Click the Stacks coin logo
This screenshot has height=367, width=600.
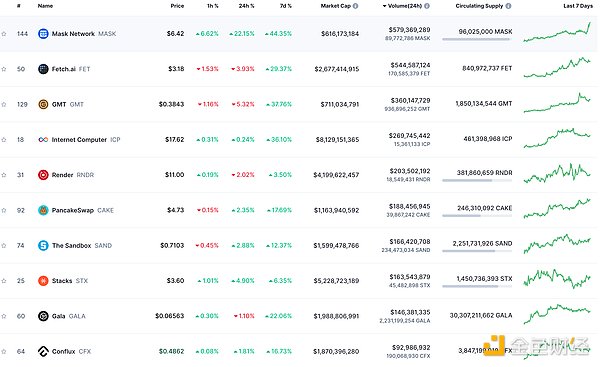tap(43, 281)
